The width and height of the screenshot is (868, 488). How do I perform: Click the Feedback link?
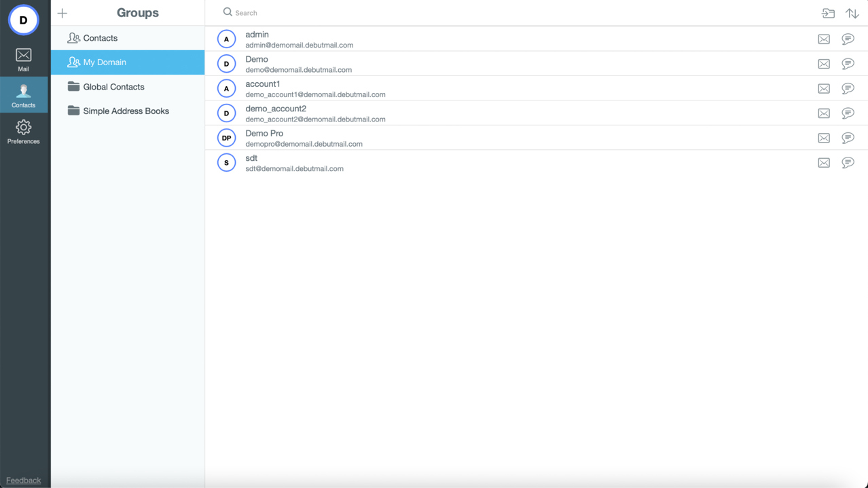(x=24, y=480)
